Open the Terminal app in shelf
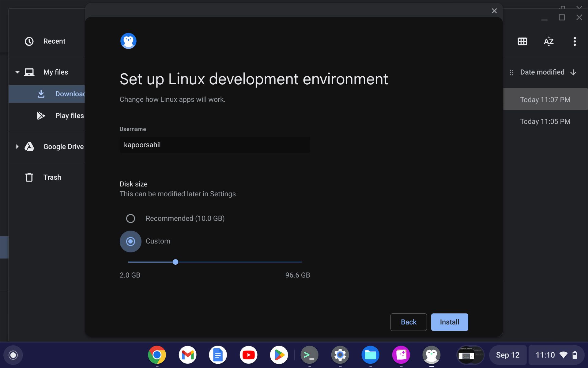This screenshot has width=588, height=368. point(309,355)
